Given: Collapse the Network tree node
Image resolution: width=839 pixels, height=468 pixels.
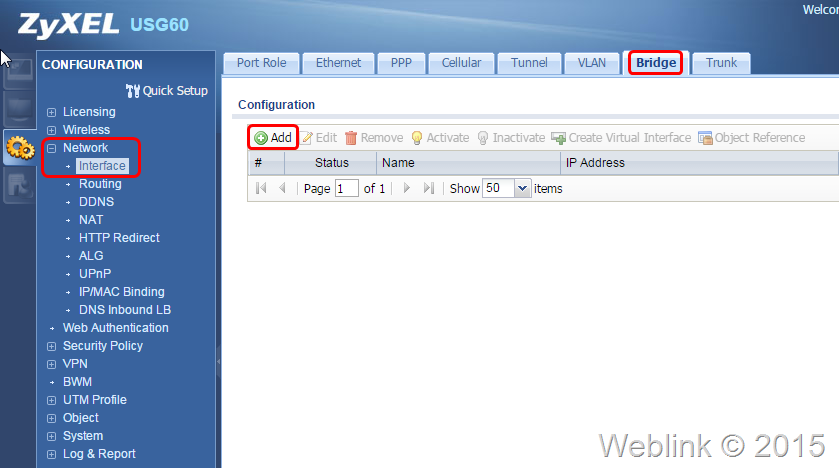Looking at the screenshot, I should tap(51, 148).
